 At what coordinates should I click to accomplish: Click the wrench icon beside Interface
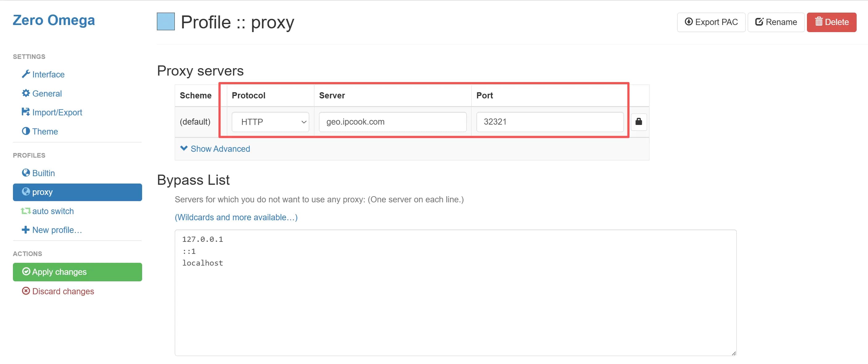click(26, 74)
